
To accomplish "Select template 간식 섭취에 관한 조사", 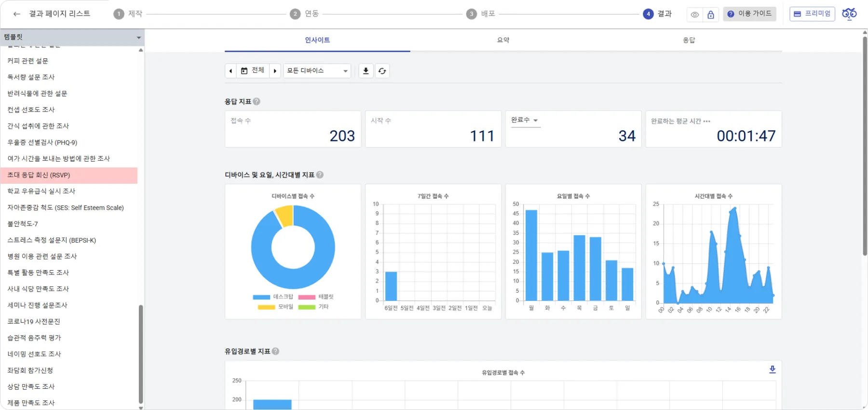I will [69, 126].
